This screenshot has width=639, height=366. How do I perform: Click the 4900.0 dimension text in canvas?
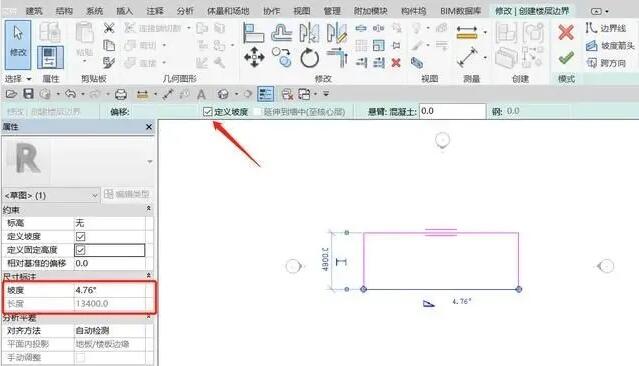[325, 260]
